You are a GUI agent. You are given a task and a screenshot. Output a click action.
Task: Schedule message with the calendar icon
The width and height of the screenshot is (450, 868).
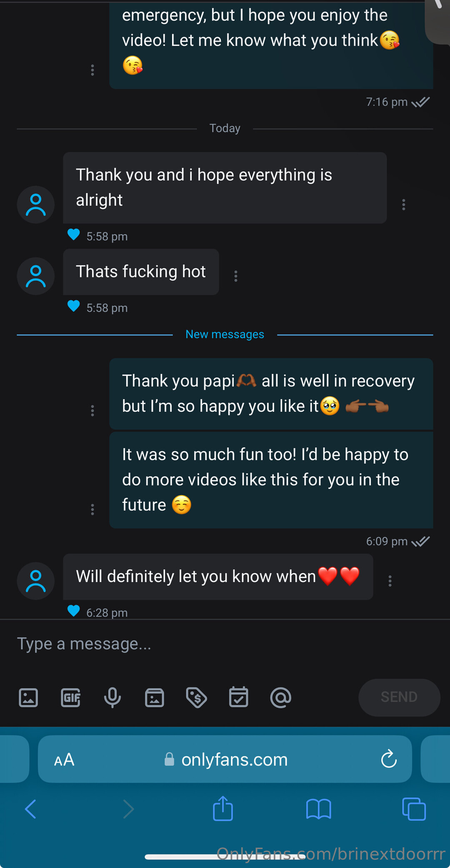239,697
